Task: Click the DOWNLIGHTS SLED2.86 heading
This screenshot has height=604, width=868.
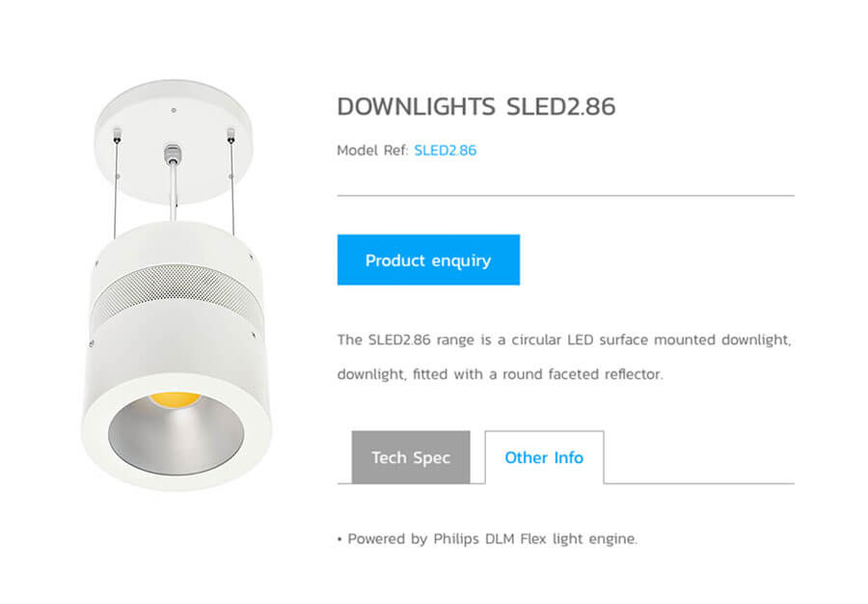Action: click(476, 107)
